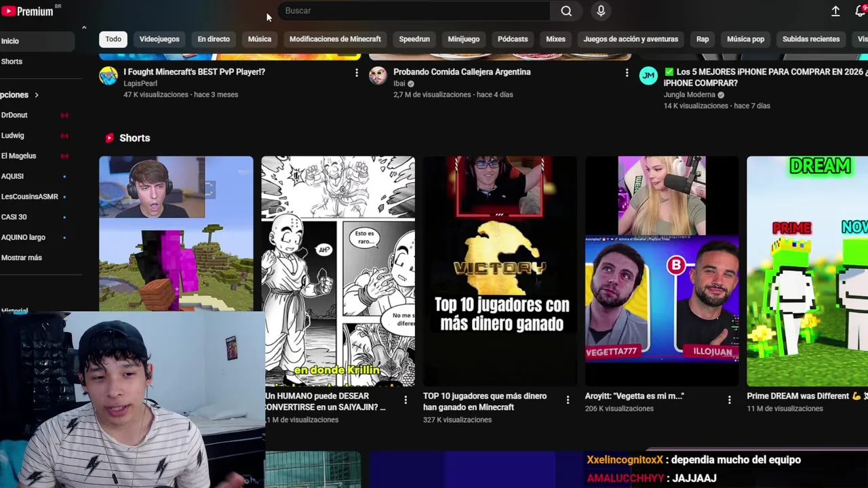
Task: Click AQUISI new content dot
Action: (x=64, y=176)
